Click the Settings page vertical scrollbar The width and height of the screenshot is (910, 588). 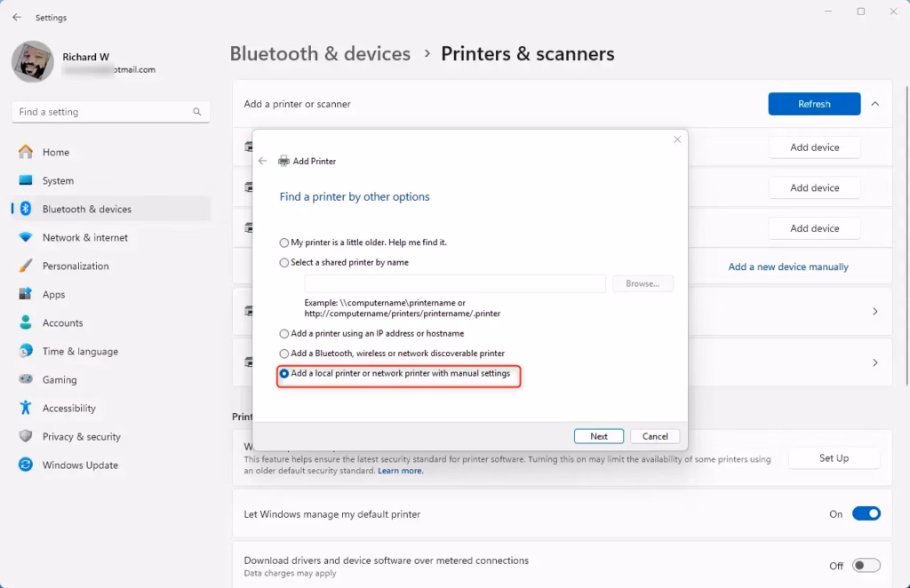click(906, 234)
